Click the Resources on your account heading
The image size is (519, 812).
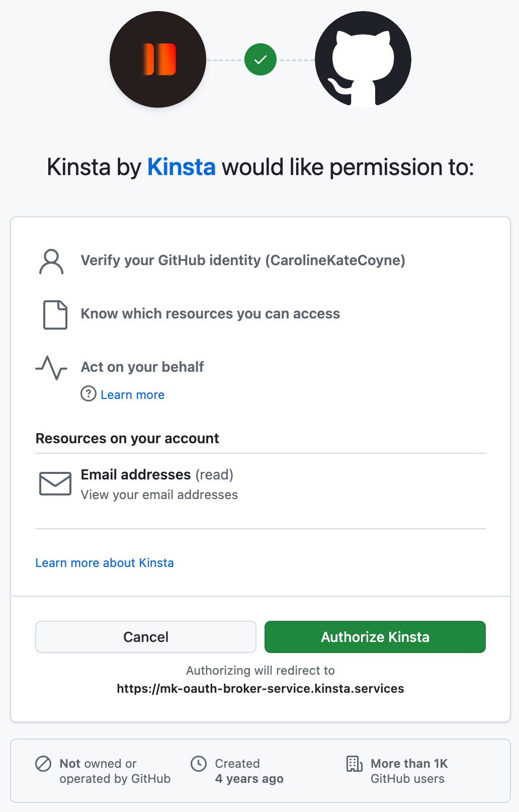click(x=127, y=438)
